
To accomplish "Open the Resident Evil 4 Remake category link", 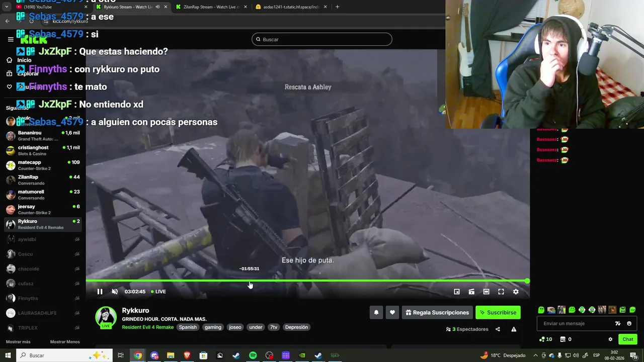I will tap(147, 327).
